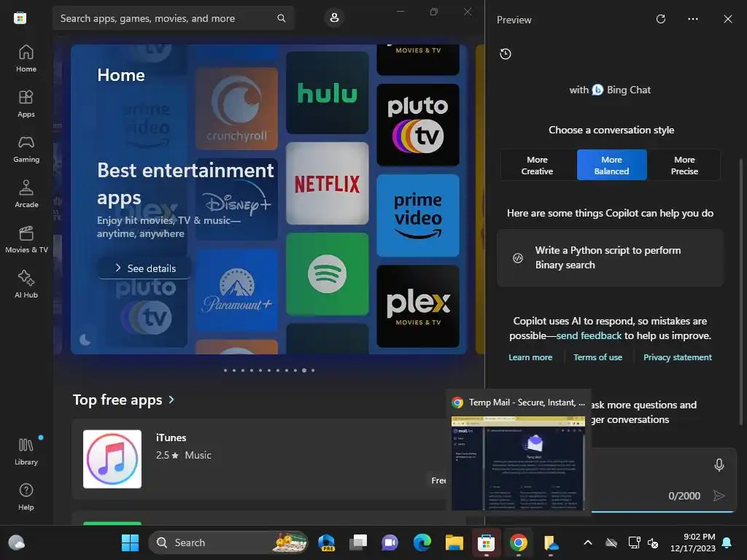Image resolution: width=747 pixels, height=560 pixels.
Task: Click the Write a Python script suggestion
Action: point(611,257)
